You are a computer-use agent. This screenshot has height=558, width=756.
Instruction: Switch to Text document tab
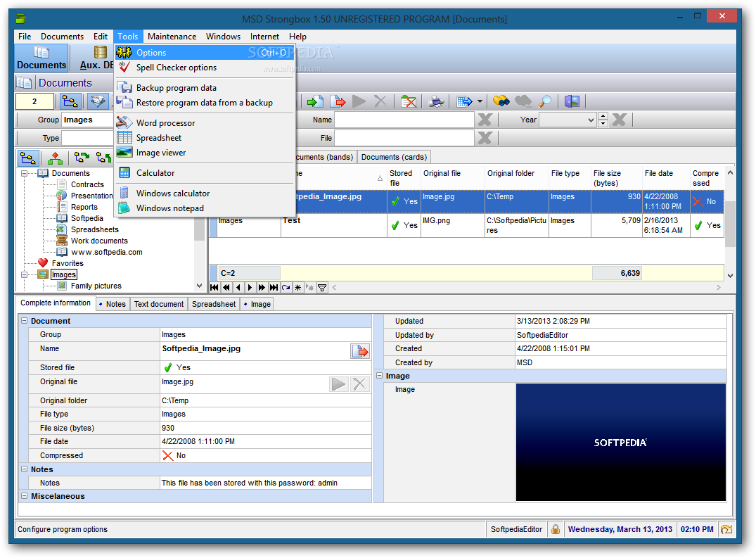coord(159,304)
